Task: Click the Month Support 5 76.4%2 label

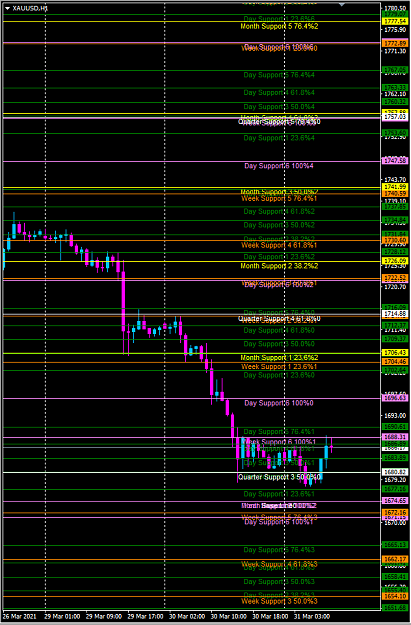Action: (279, 26)
